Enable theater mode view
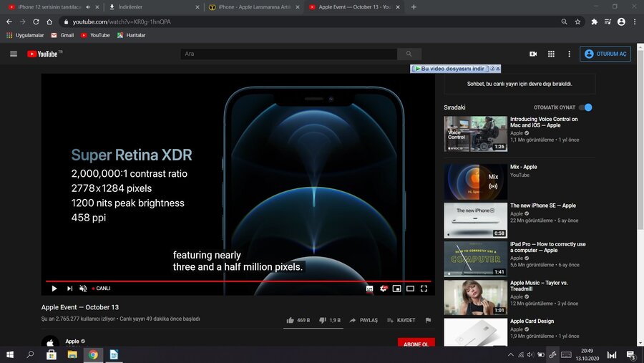Image resolution: width=644 pixels, height=363 pixels. click(x=410, y=289)
